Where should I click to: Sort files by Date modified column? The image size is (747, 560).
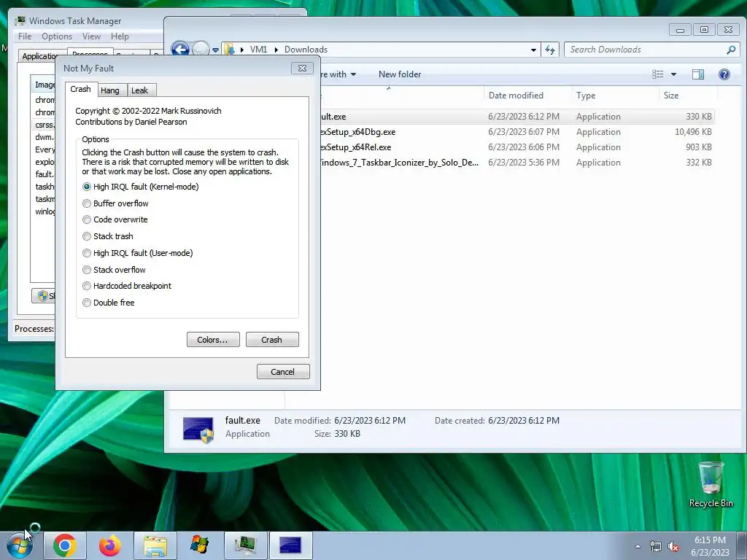[527, 96]
